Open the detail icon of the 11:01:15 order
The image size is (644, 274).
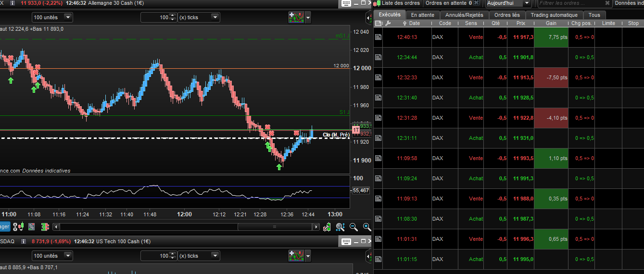tap(379, 259)
